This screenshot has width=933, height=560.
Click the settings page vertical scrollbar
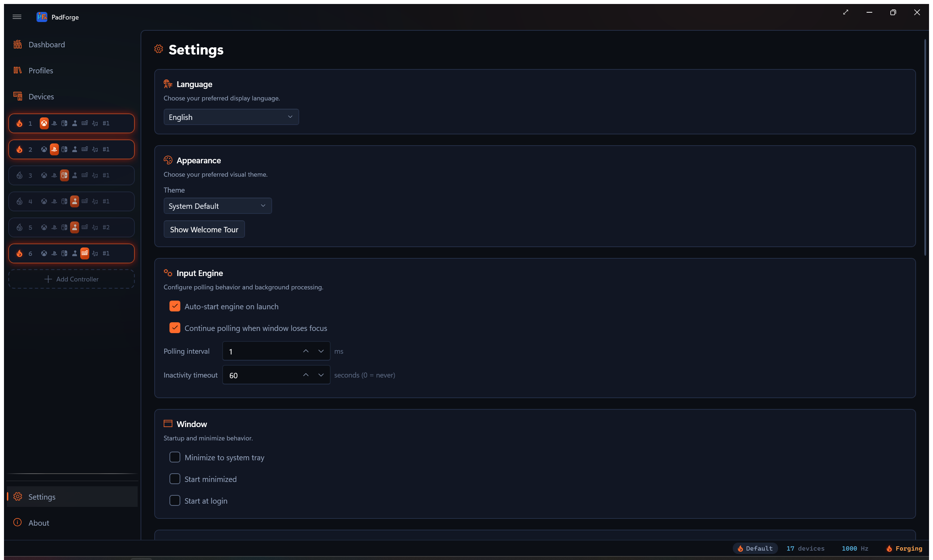[925, 147]
